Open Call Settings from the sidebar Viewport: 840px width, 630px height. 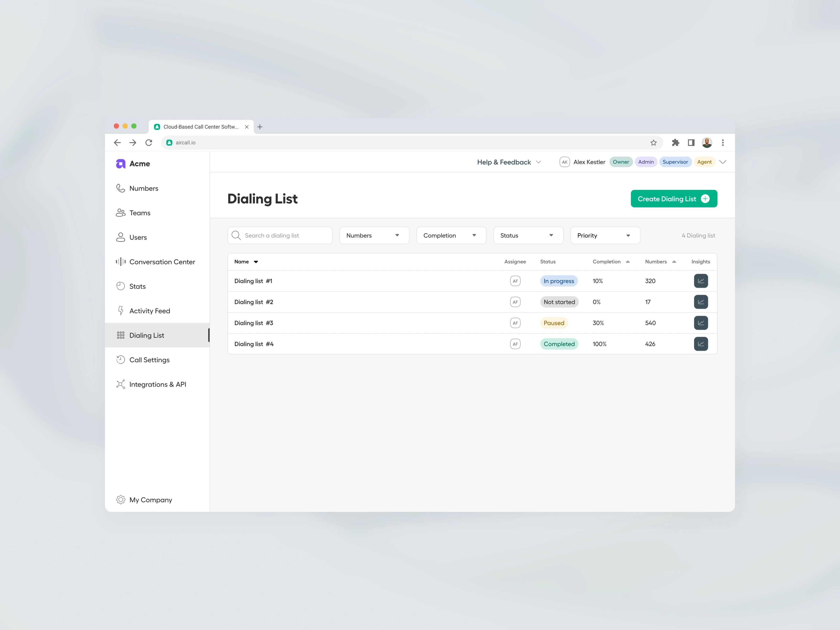(149, 360)
